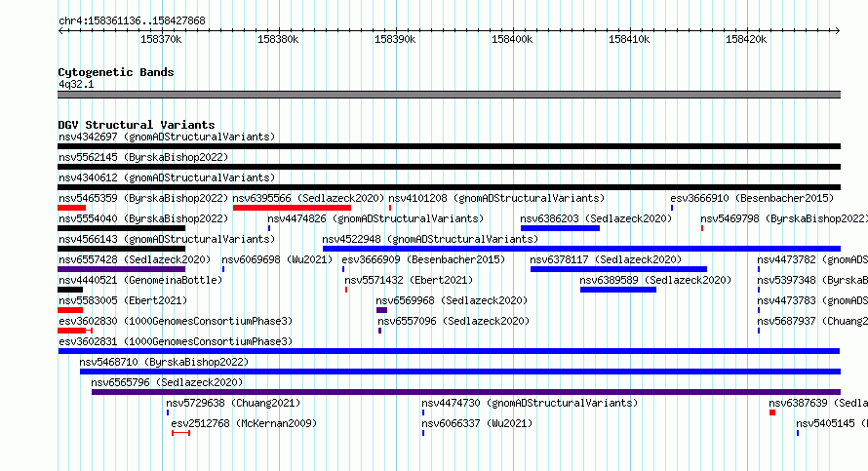
Task: Click the nsv4342697 gnomAD variant label
Action: (167, 137)
